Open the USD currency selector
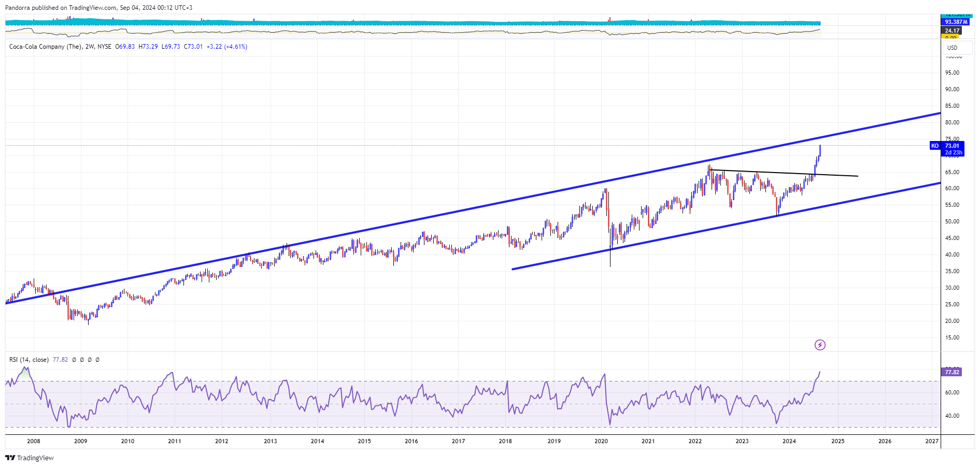Viewport: 980px width, 467px height. coord(957,48)
